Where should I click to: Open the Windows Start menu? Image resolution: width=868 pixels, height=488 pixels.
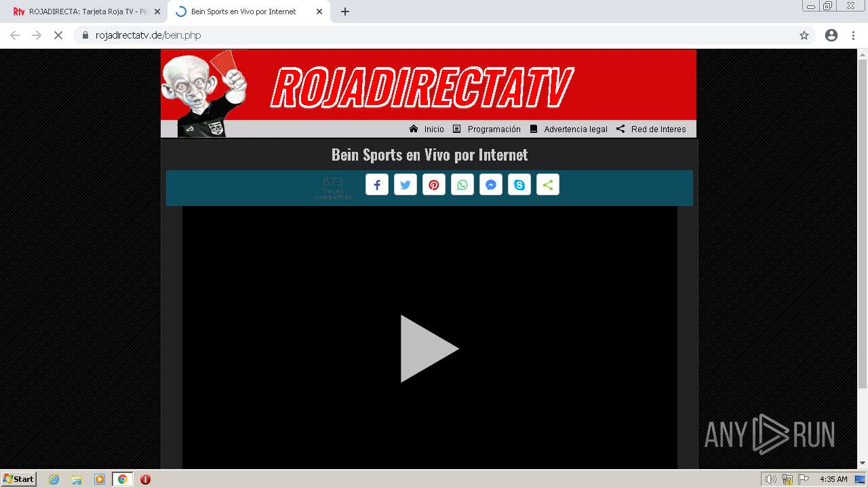pyautogui.click(x=19, y=479)
